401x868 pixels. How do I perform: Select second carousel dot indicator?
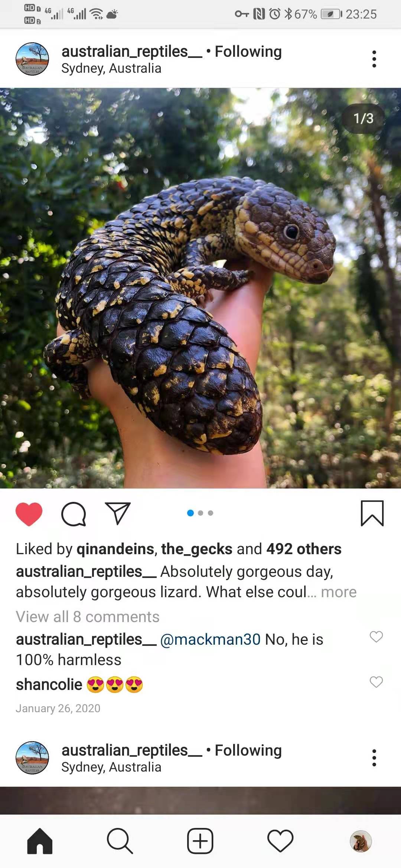[200, 513]
